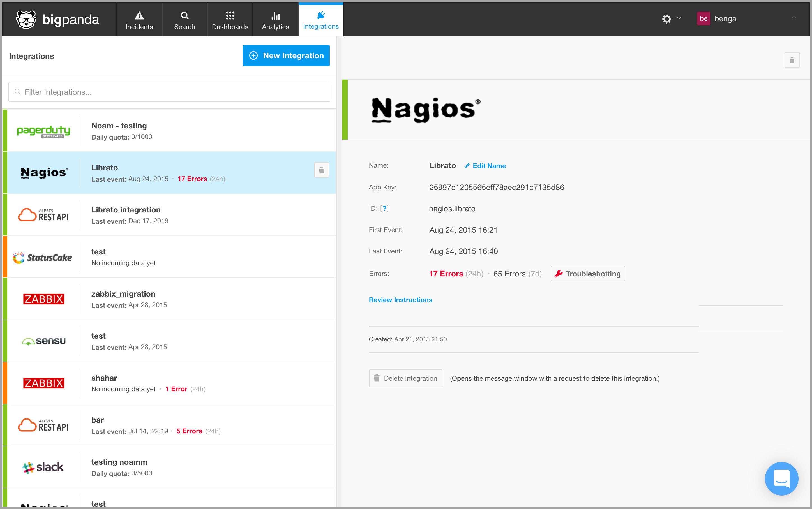
Task: Click the bigpanda panda logo
Action: tap(26, 20)
